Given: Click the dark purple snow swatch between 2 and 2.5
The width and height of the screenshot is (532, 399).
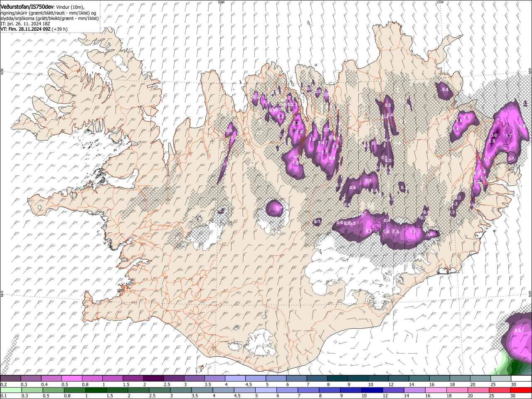Looking at the screenshot, I should click(153, 379).
